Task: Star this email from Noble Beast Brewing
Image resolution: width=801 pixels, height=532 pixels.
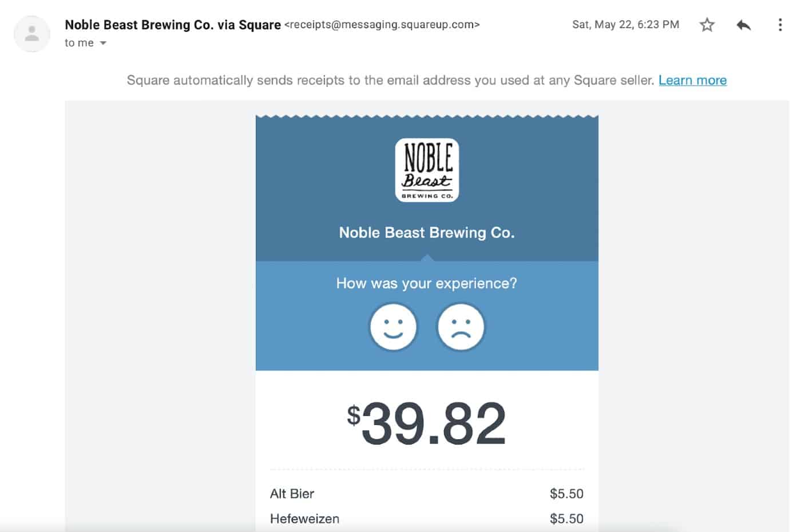Action: coord(707,25)
